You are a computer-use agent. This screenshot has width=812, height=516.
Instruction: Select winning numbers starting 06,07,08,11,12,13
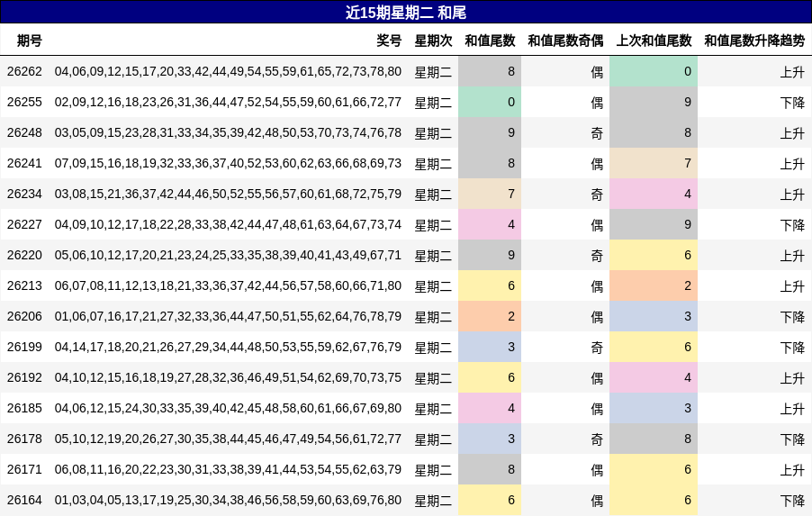click(x=228, y=285)
